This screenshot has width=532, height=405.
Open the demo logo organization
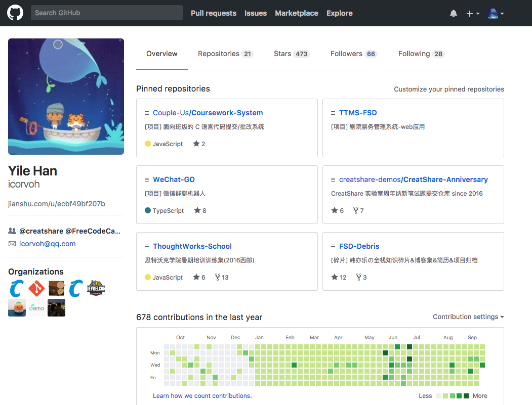pos(36,308)
